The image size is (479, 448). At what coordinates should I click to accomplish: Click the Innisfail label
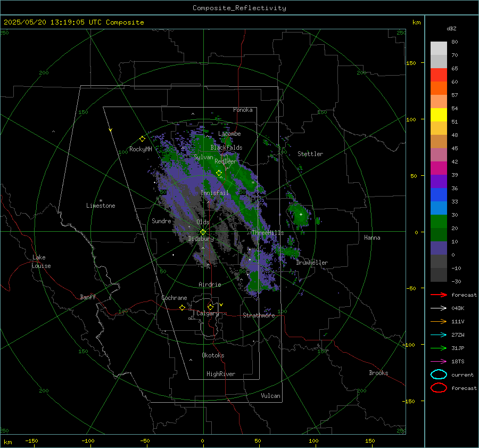(x=214, y=193)
